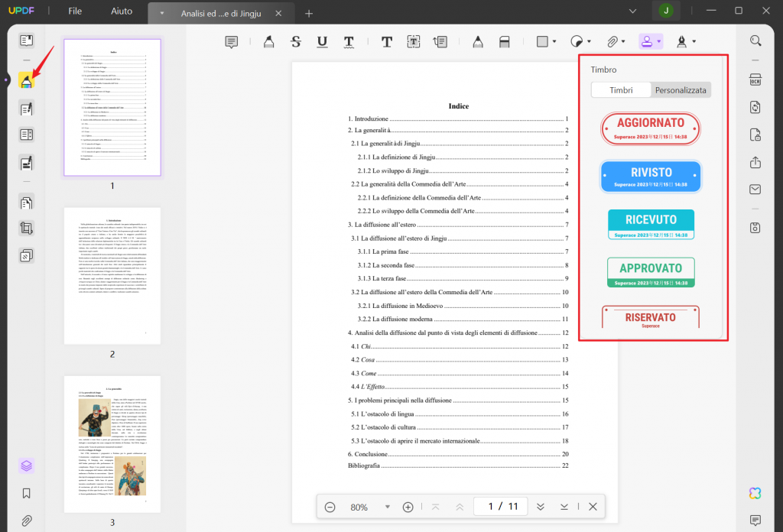Select the Text tool in the toolbar
The image size is (783, 532).
386,41
